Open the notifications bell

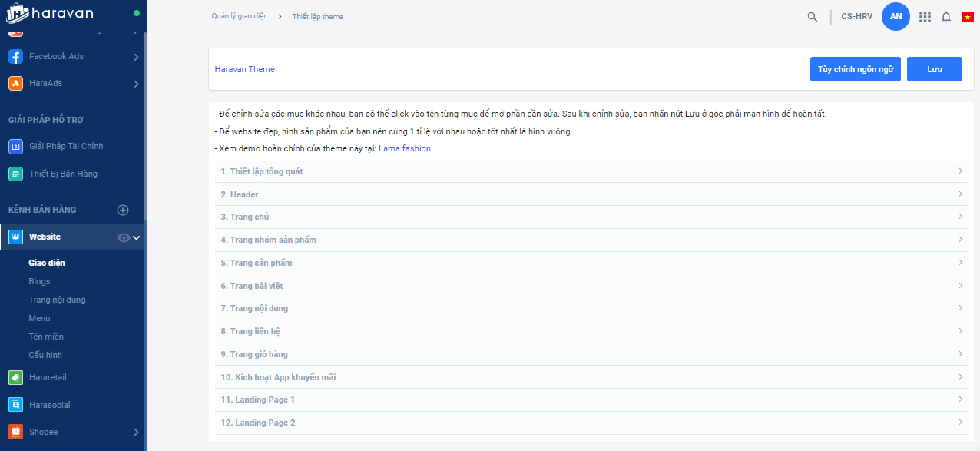click(x=946, y=17)
